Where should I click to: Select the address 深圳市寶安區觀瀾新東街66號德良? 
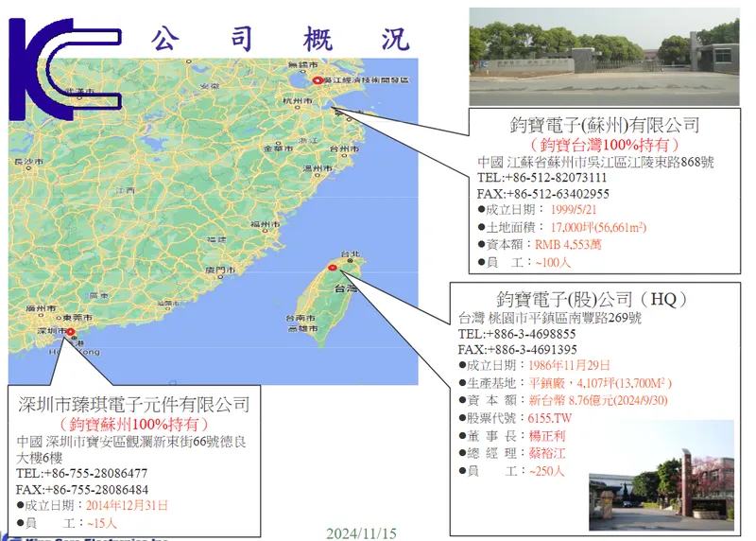(x=146, y=442)
